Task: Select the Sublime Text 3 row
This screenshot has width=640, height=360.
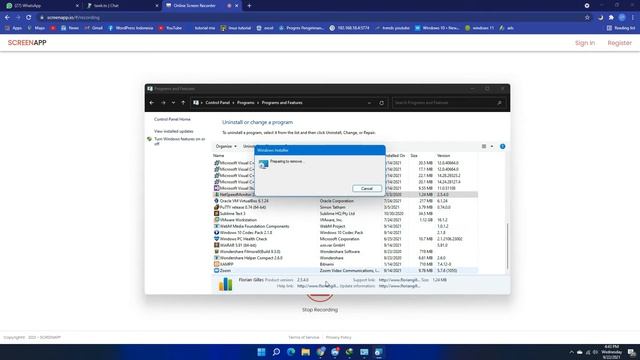Action: [345, 213]
